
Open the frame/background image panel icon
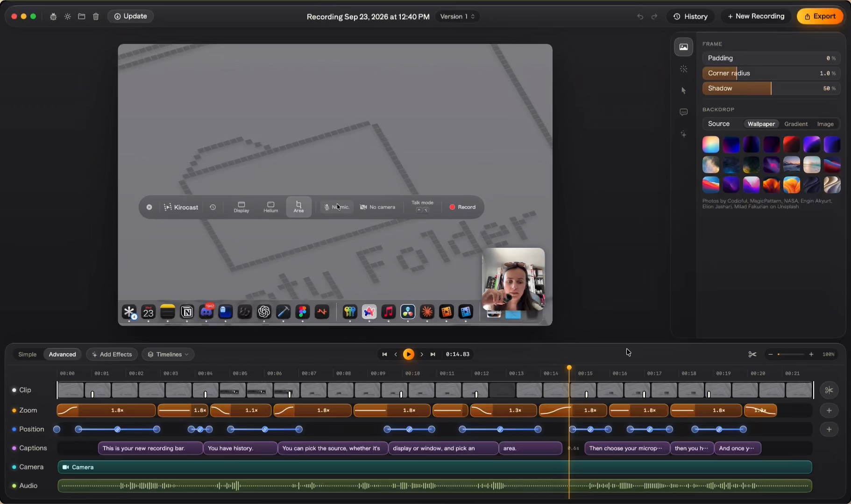point(683,47)
